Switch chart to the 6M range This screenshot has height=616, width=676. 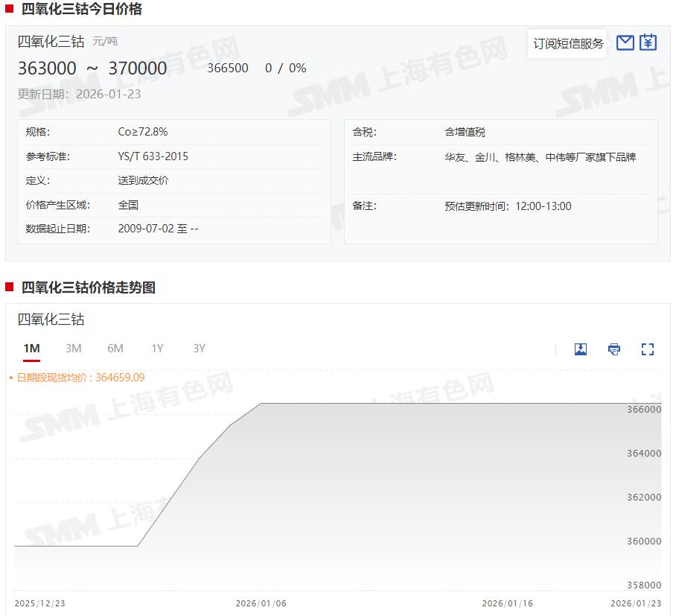tap(115, 349)
